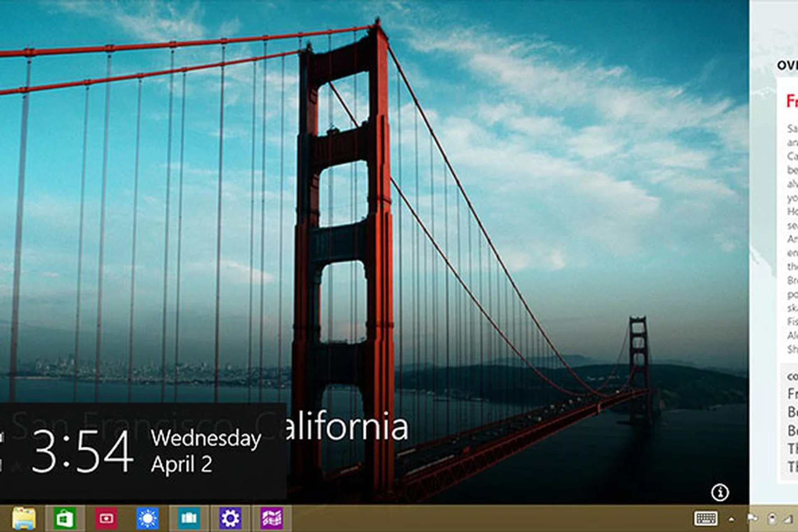Open the purple Maps app icon
The image size is (798, 532).
click(272, 518)
